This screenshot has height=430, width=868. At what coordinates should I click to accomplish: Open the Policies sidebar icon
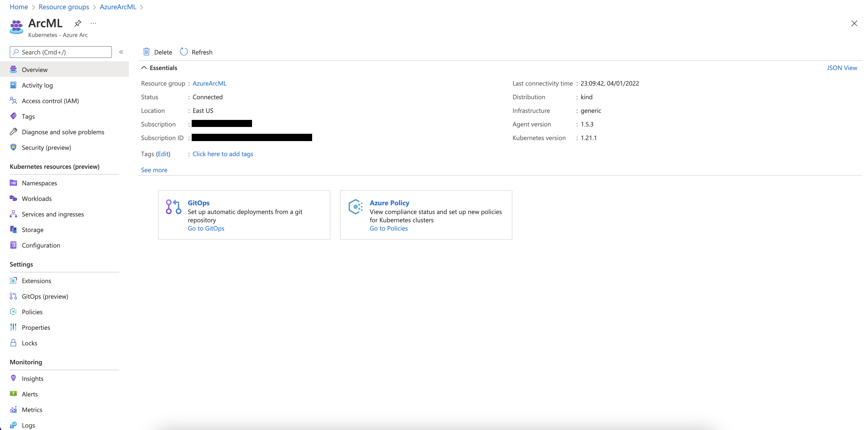click(x=13, y=312)
